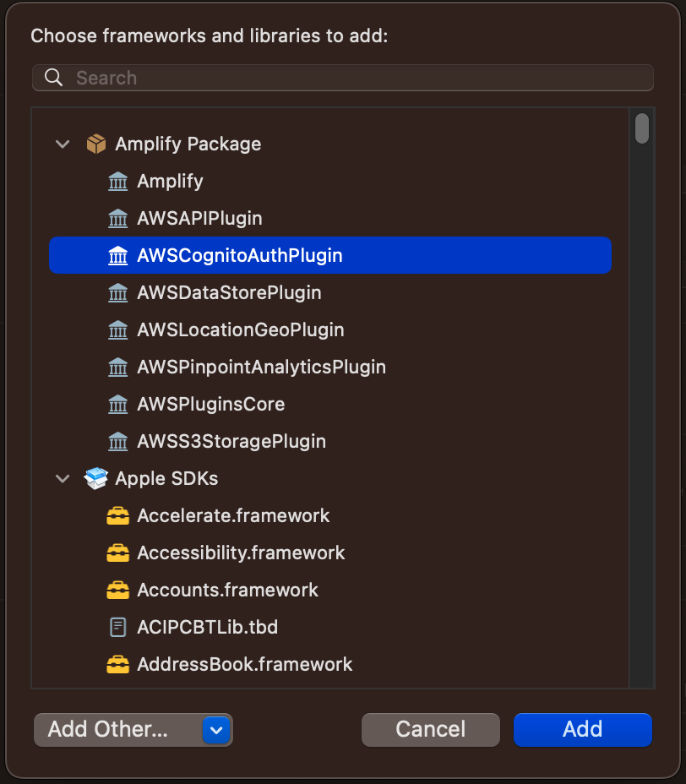Select the AWSLocationGeoPlugin library
The image size is (686, 784).
330,329
